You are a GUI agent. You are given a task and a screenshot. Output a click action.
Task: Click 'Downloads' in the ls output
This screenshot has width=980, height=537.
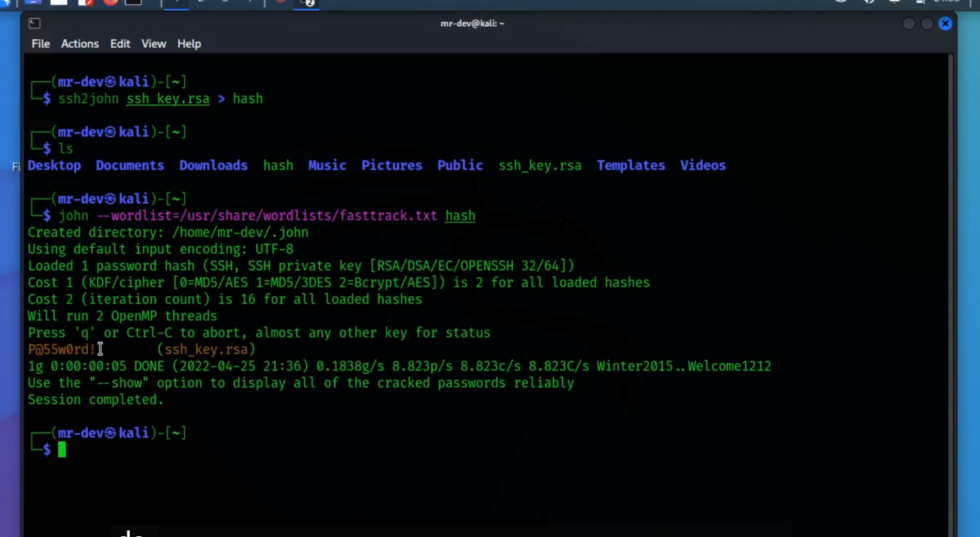[x=213, y=165]
